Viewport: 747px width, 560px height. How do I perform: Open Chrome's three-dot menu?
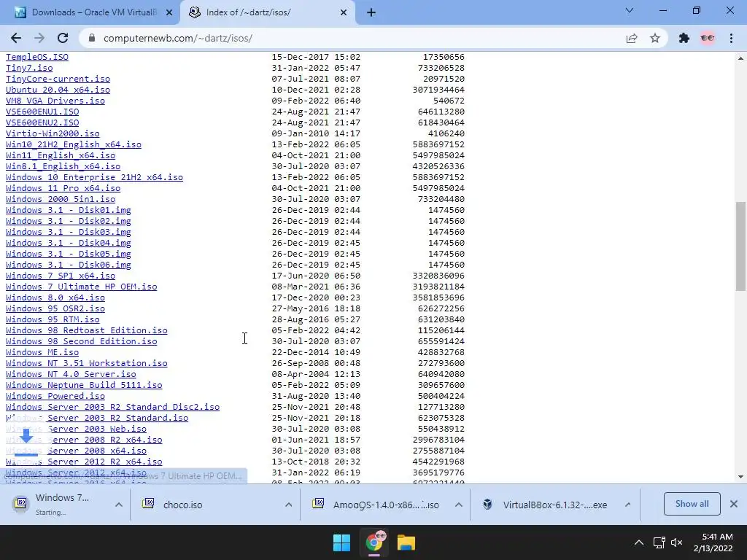click(731, 38)
